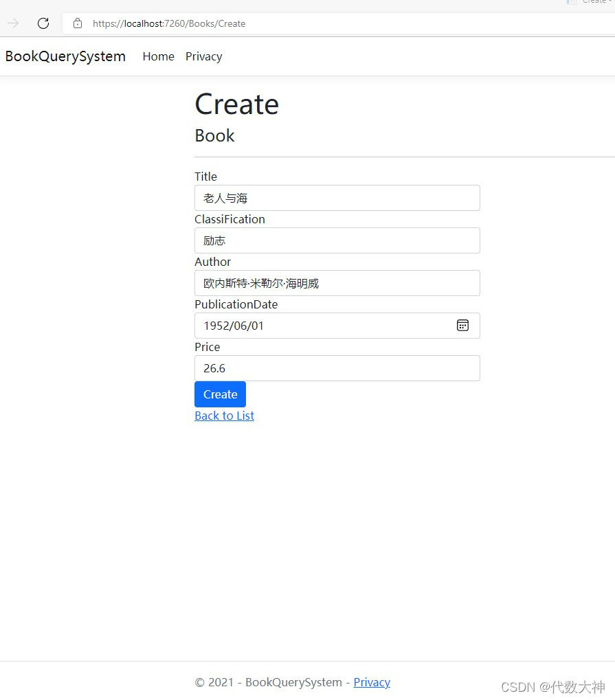This screenshot has height=700, width=615.
Task: Click the Author label
Action: coord(212,262)
